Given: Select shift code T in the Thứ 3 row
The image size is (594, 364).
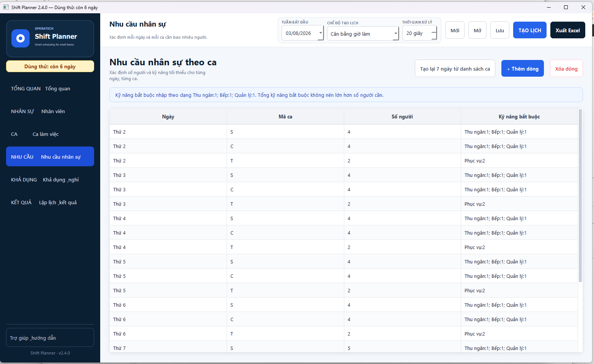Looking at the screenshot, I should tap(285, 204).
